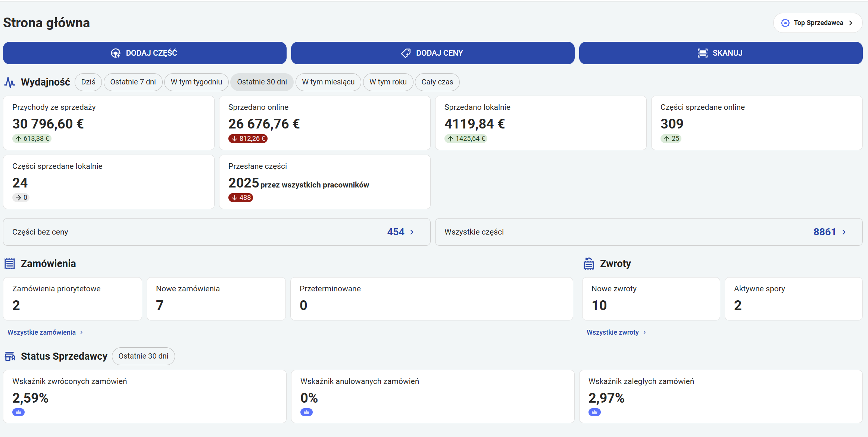Click the chevron after Wszystkie zwroty
The height and width of the screenshot is (437, 868).
(x=644, y=332)
